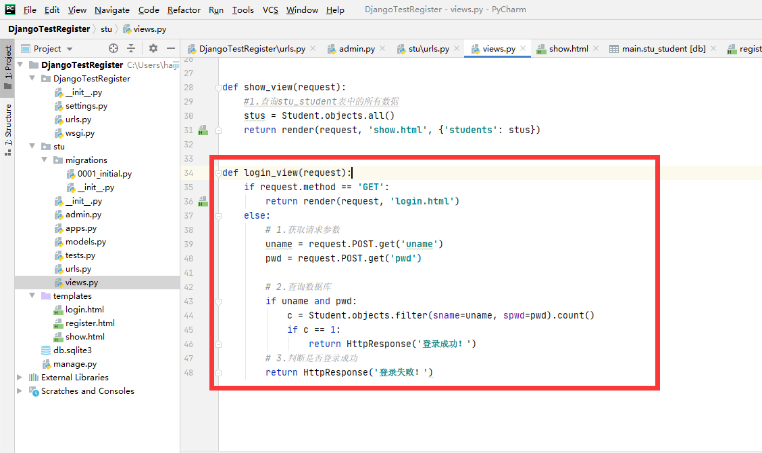Expand the External Libraries node
The height and width of the screenshot is (453, 762).
pos(21,378)
